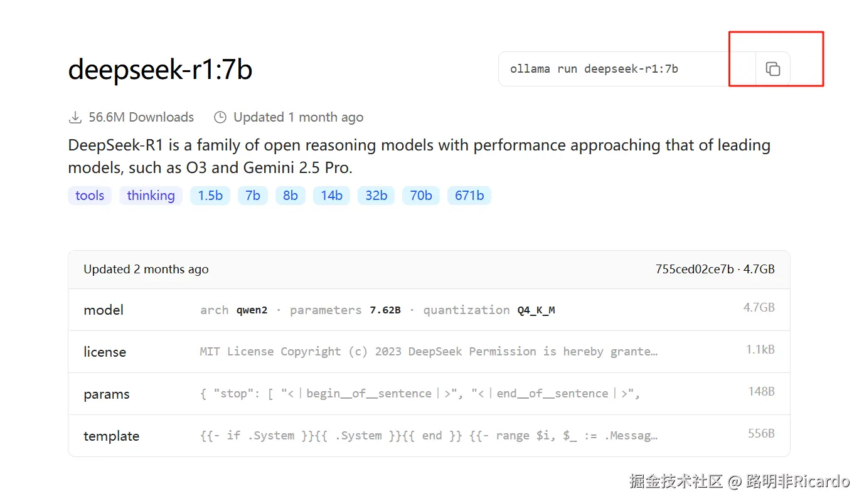Click the copy command icon
This screenshot has height=504, width=864.
(x=772, y=69)
